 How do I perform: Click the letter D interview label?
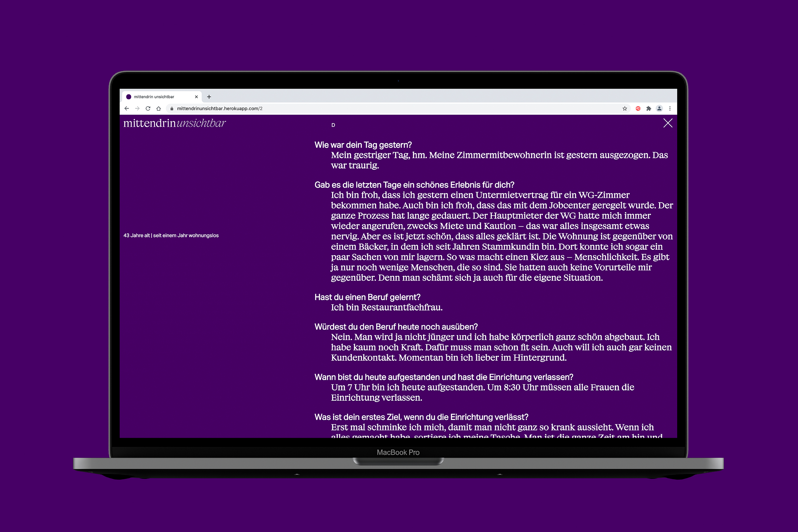point(333,125)
